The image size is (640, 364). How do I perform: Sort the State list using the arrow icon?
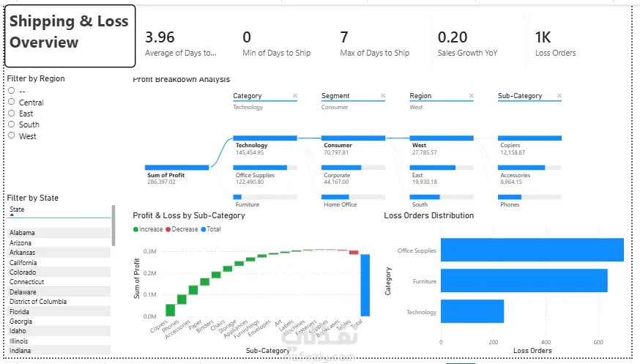(x=12, y=215)
